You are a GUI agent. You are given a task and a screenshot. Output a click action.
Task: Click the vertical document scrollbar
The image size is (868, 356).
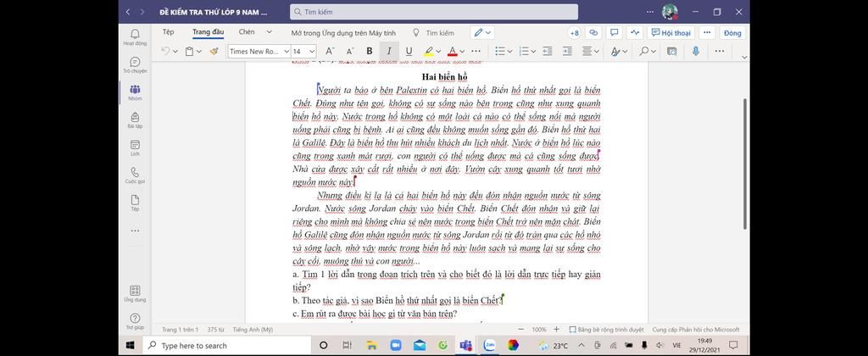pyautogui.click(x=744, y=164)
